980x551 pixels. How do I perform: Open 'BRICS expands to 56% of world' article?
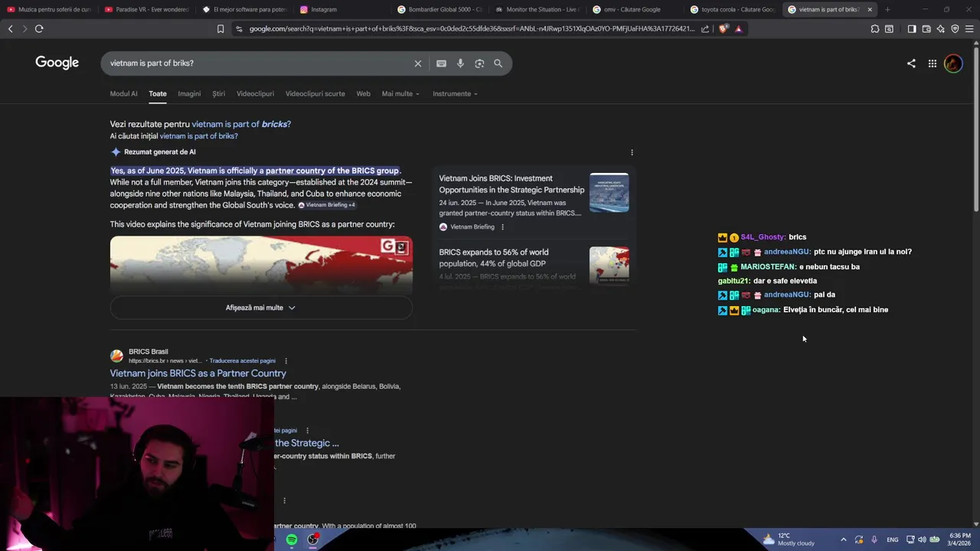pyautogui.click(x=494, y=258)
